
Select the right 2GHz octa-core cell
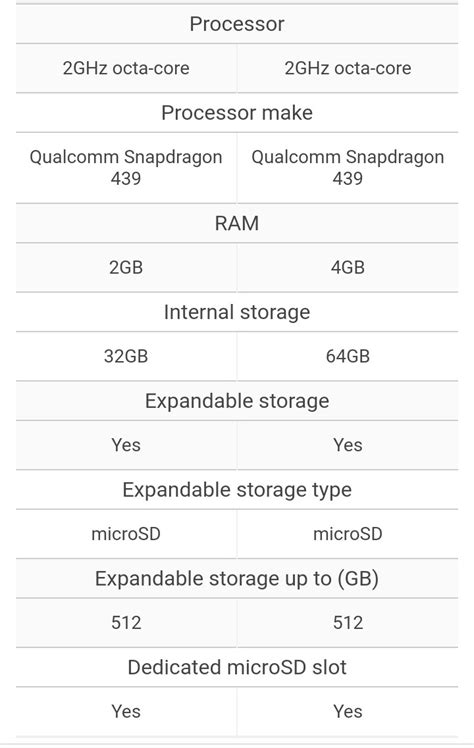point(348,68)
